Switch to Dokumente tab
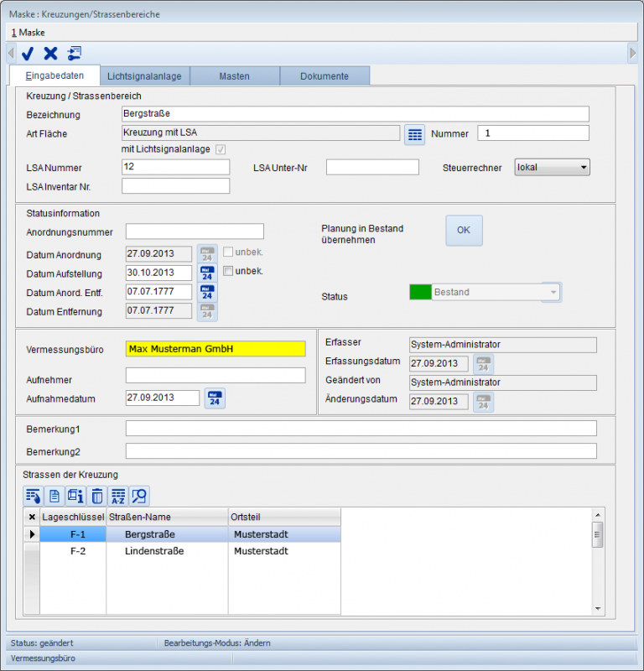Screen dimensions: 644x671 (x=325, y=76)
